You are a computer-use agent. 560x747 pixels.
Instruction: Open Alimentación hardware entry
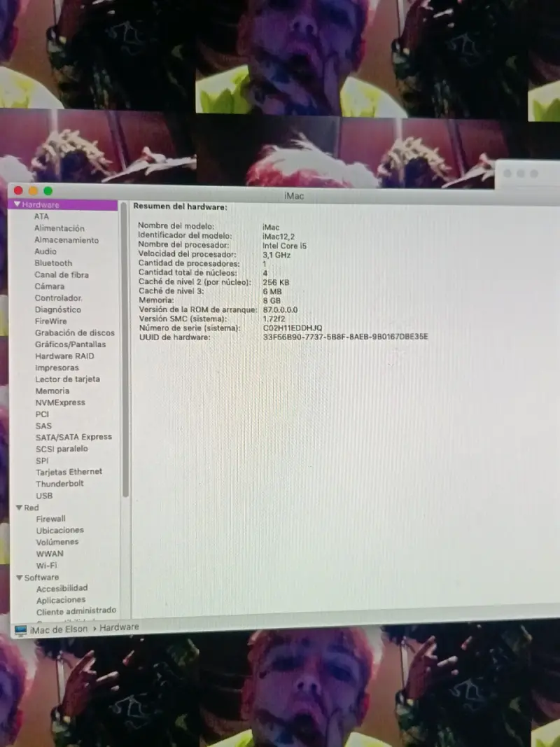pos(59,228)
